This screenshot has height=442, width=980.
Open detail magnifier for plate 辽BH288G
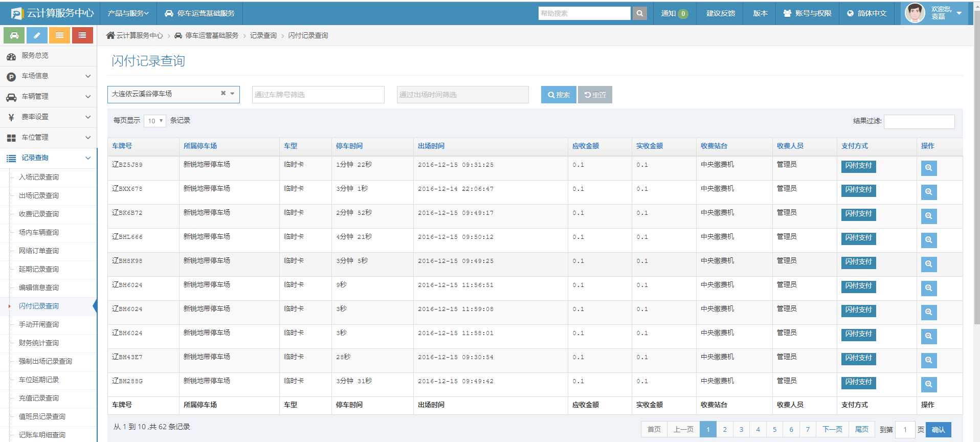pyautogui.click(x=928, y=384)
